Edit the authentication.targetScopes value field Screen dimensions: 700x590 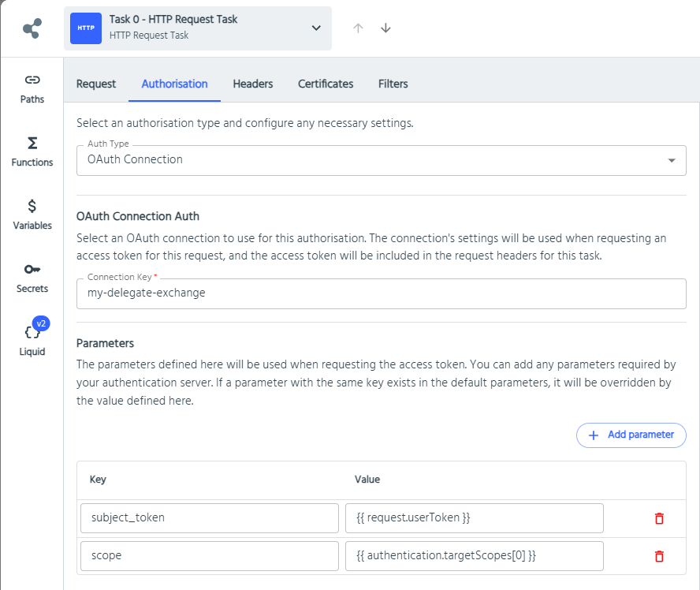point(474,556)
